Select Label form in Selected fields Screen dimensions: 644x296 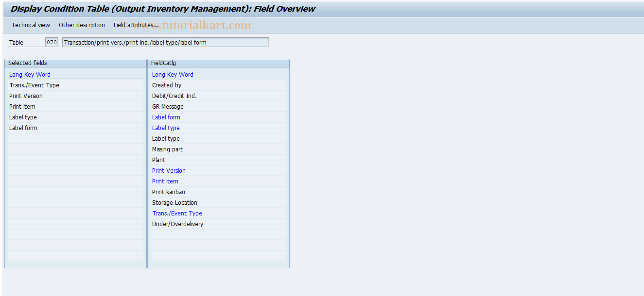23,128
